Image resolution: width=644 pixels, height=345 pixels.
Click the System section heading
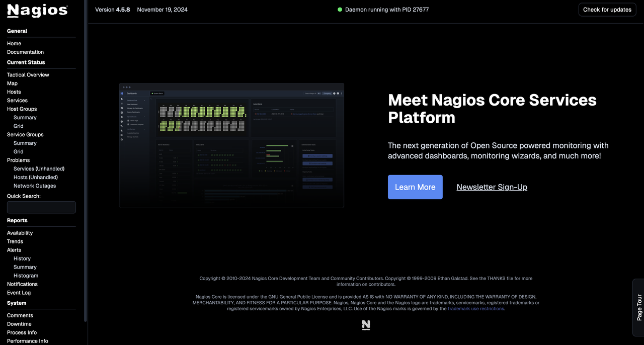[x=17, y=303]
